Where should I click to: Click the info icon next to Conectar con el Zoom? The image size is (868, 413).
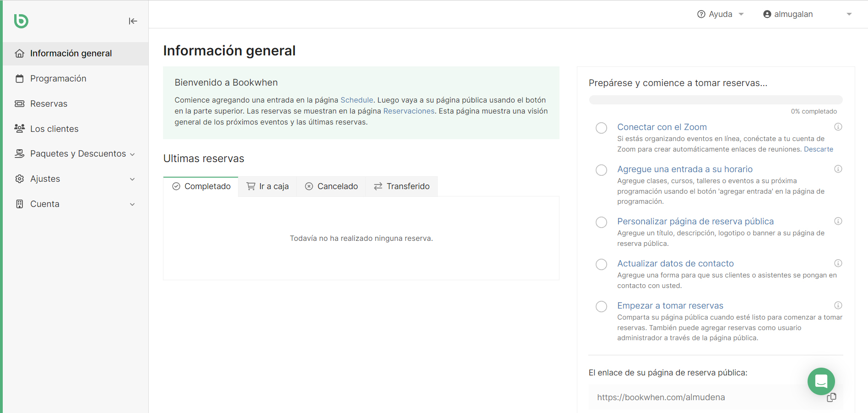coord(838,127)
